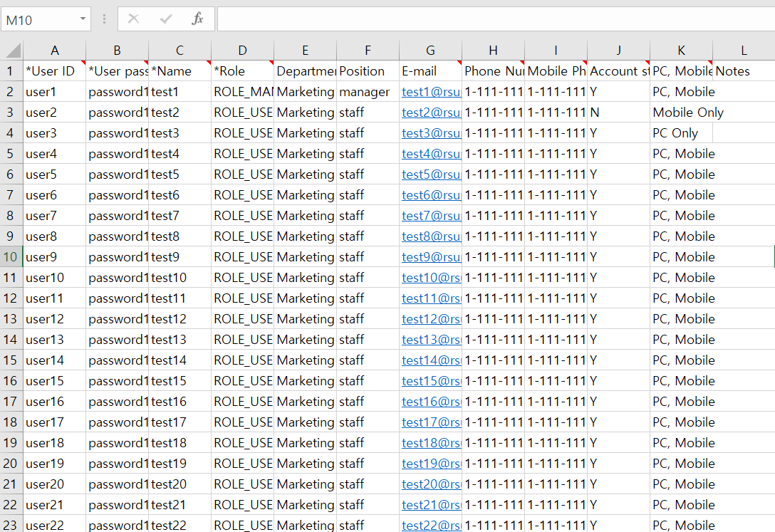Select column C header

[x=180, y=51]
